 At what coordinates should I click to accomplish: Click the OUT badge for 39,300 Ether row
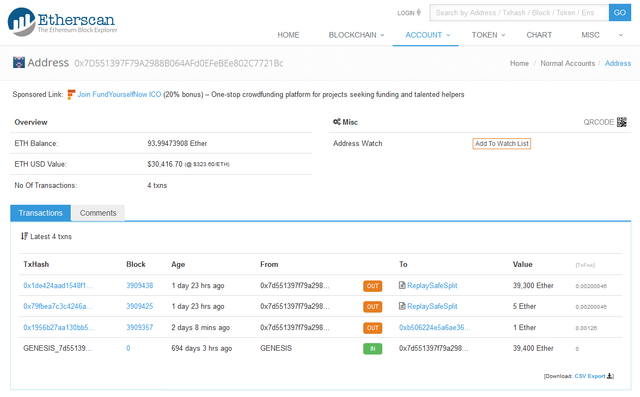(373, 286)
